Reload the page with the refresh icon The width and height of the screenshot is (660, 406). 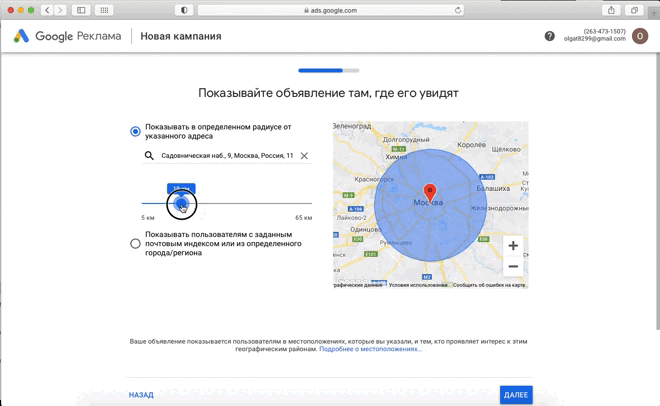[458, 10]
